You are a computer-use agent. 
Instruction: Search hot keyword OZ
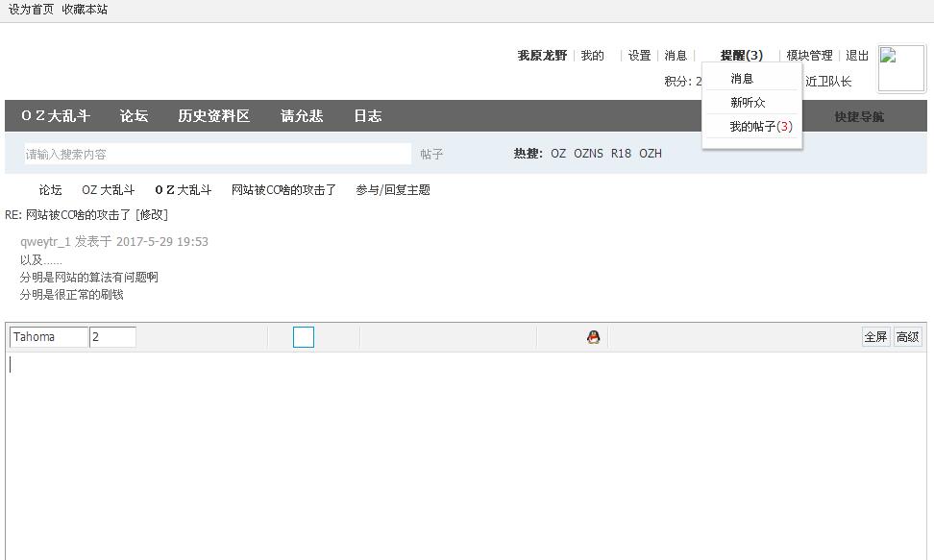558,154
